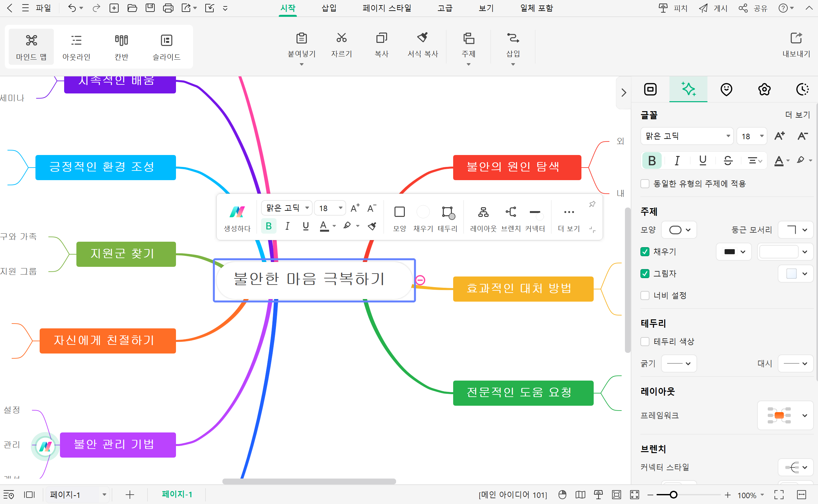
Task: Select the 자르기 cut tool
Action: tap(341, 45)
